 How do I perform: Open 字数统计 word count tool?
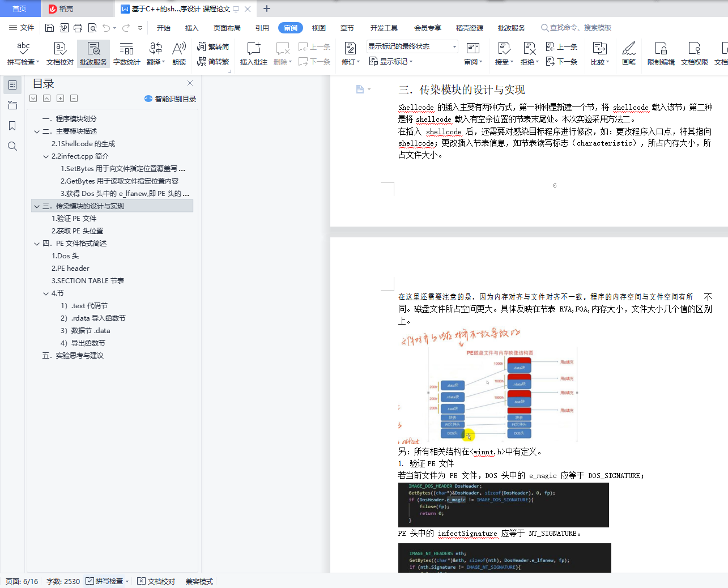(x=127, y=54)
